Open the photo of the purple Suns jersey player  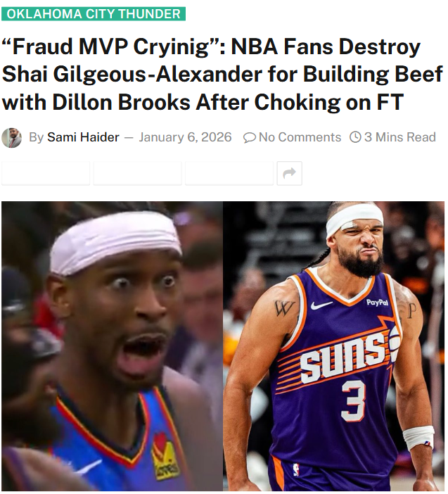(334, 346)
